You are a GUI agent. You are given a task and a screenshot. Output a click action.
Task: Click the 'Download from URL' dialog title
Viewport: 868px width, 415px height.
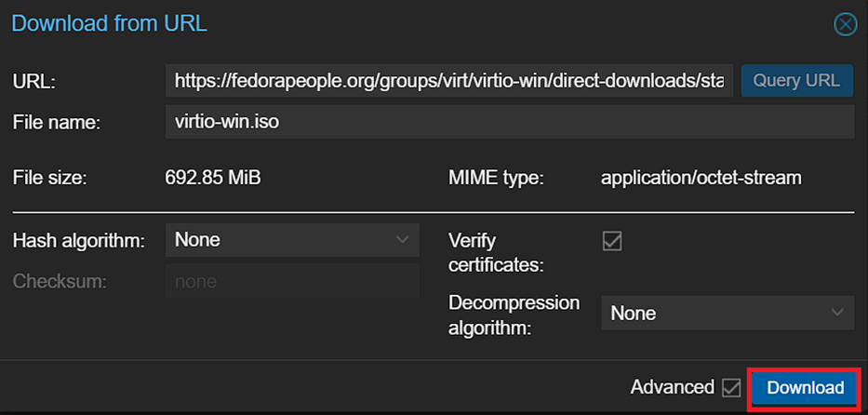[109, 23]
